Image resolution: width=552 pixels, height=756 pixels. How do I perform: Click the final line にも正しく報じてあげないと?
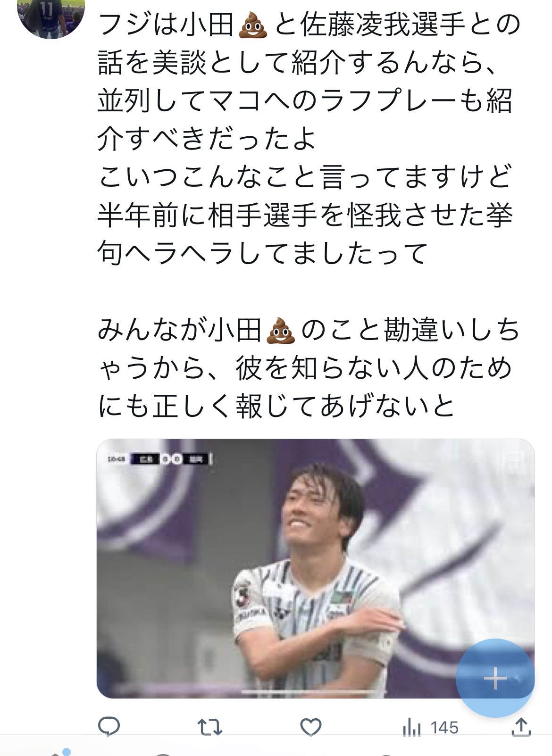pyautogui.click(x=276, y=407)
